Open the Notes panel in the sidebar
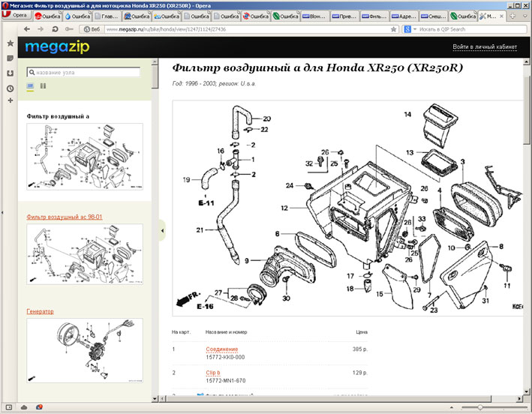532x414 pixels. (10, 58)
